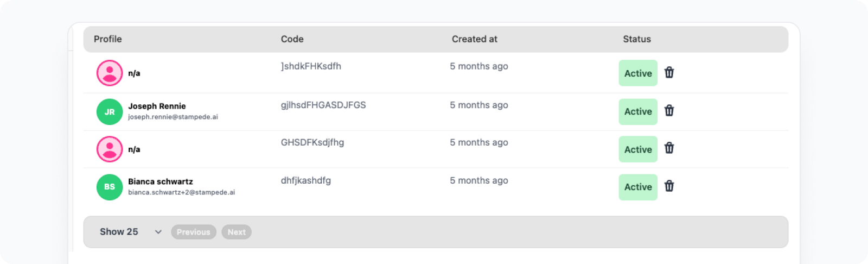Screen dimensions: 868x264
Task: Click the green JR avatar
Action: 110,112
